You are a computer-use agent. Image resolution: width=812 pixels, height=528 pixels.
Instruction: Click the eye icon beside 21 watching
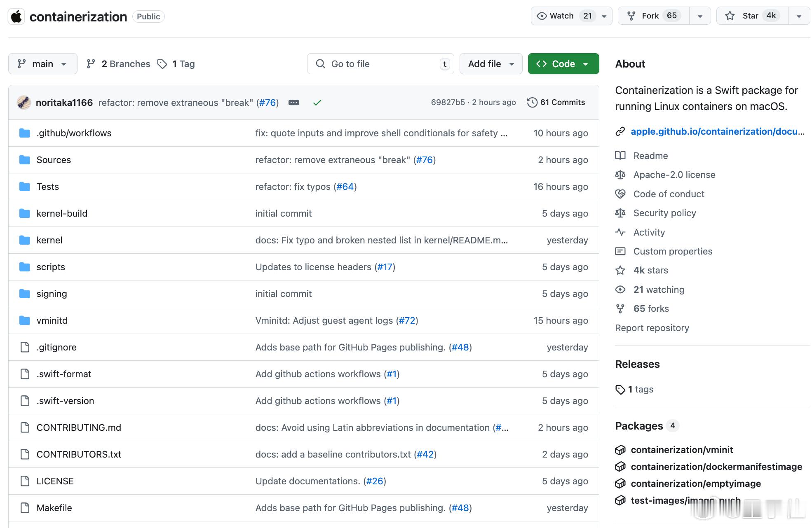tap(620, 290)
